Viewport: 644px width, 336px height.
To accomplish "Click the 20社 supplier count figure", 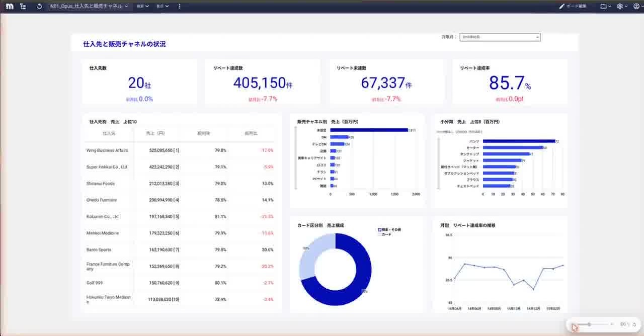I will pyautogui.click(x=139, y=83).
